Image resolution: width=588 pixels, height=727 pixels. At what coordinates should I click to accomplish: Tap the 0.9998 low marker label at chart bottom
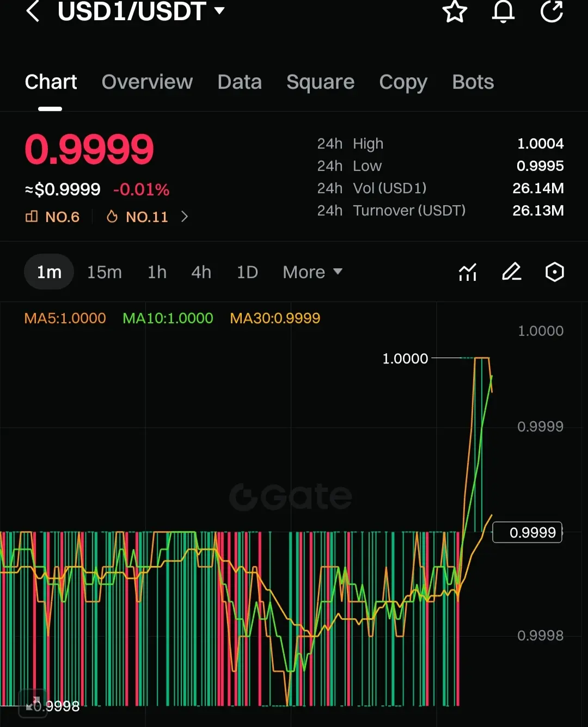tap(57, 706)
